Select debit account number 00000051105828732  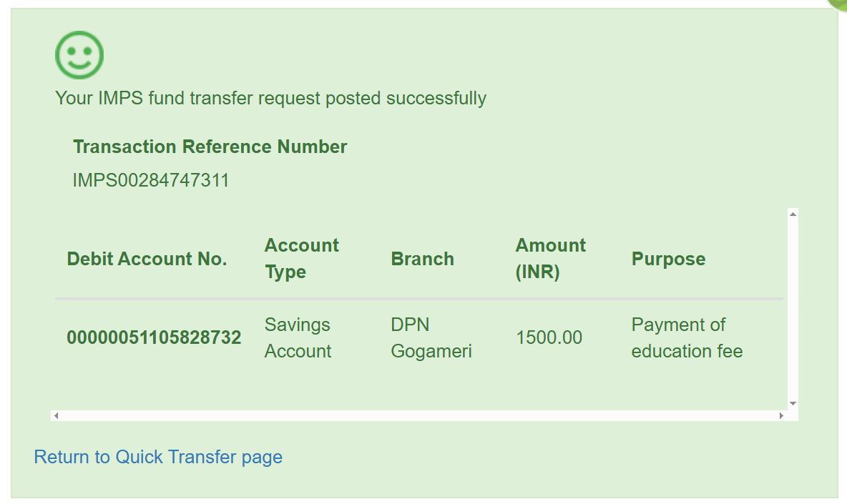coord(154,337)
